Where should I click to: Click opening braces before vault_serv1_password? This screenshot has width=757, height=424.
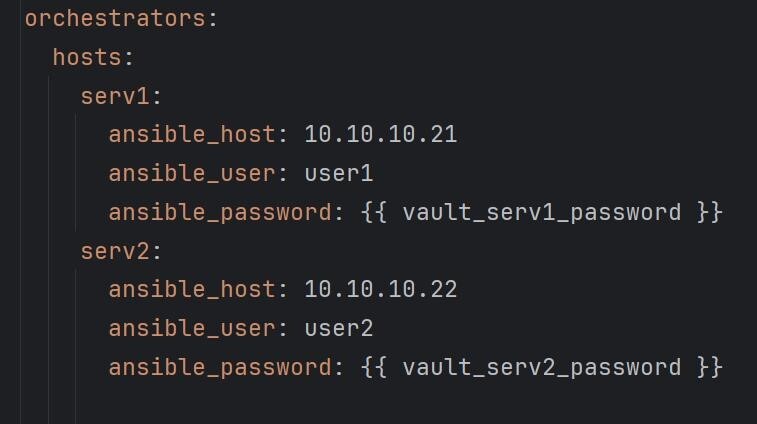(x=374, y=212)
